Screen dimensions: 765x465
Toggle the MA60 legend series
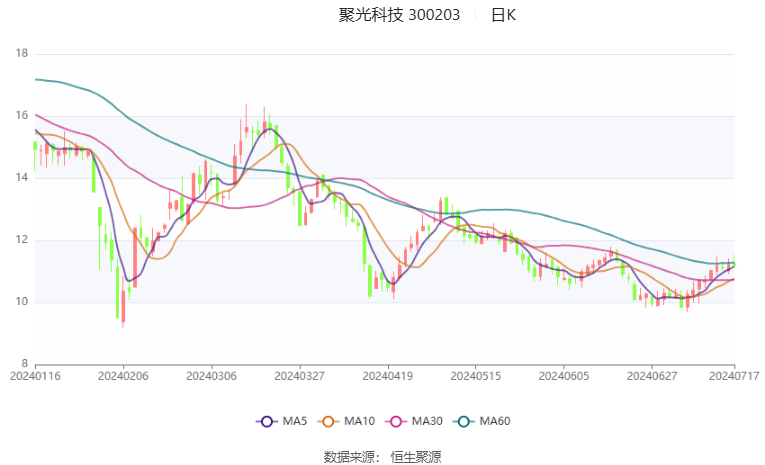pos(482,421)
